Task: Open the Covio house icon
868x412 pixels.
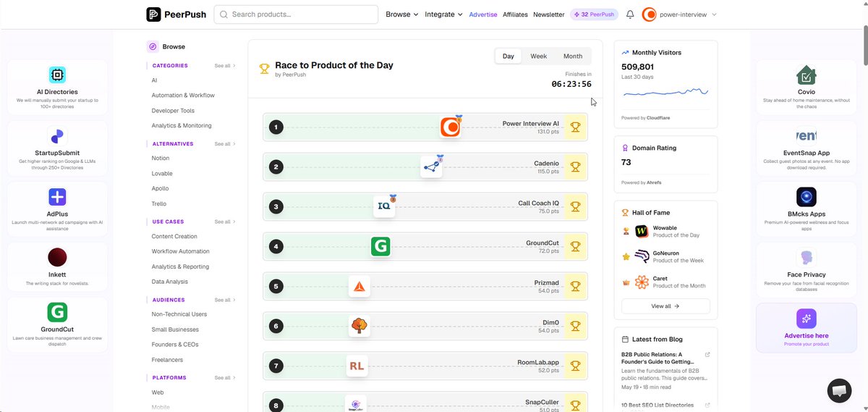Action: 807,75
